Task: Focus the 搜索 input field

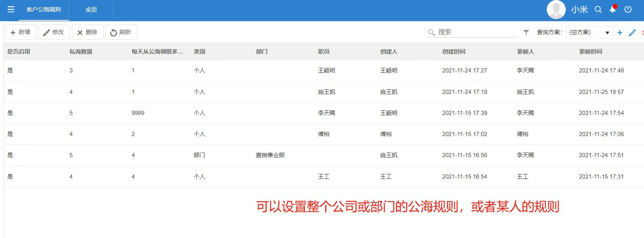Action: [476, 32]
